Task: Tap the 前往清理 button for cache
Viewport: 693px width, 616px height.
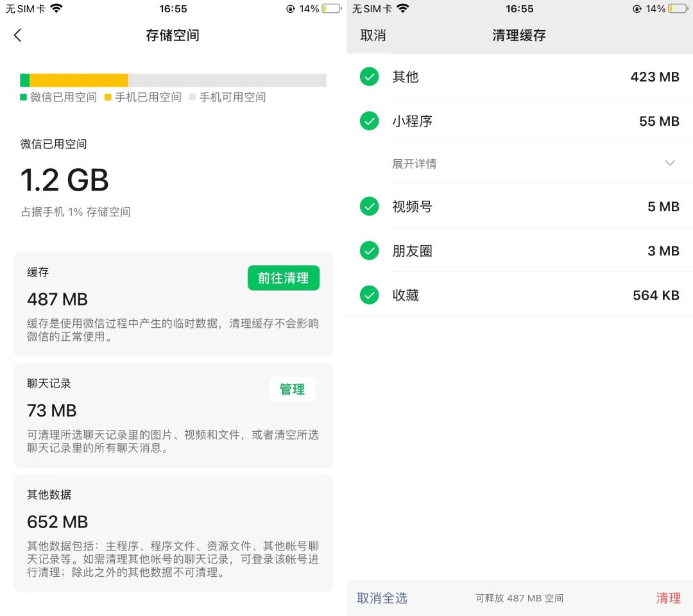Action: coord(284,278)
